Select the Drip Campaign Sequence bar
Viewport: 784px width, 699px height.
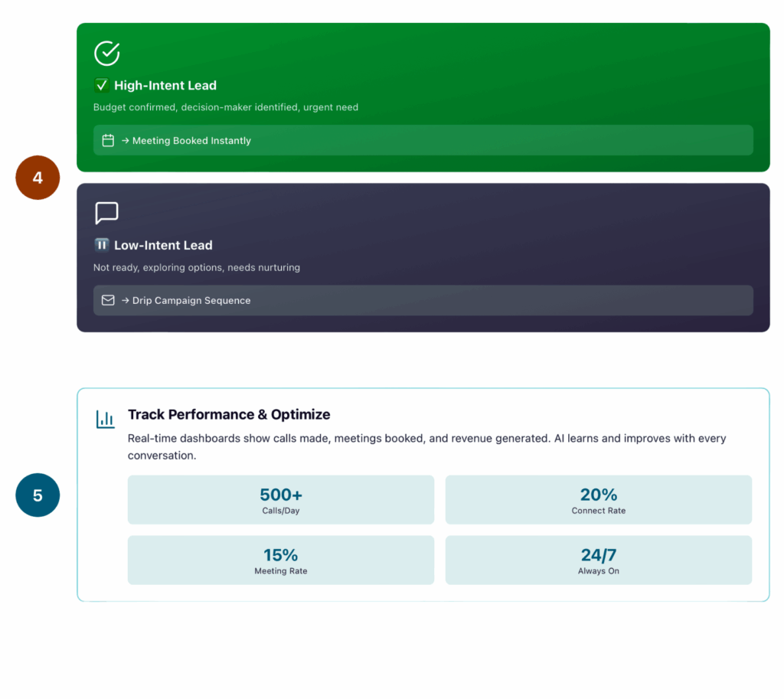point(423,300)
